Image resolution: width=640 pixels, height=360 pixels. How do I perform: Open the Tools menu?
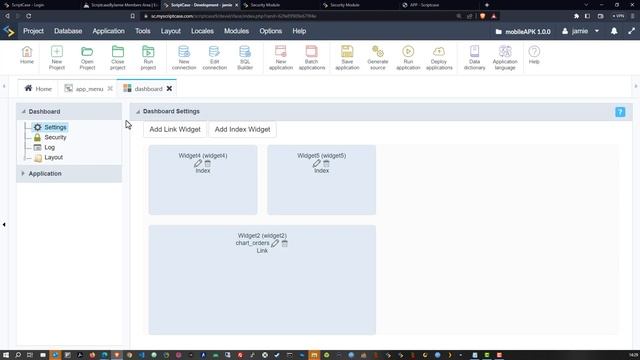click(x=143, y=31)
